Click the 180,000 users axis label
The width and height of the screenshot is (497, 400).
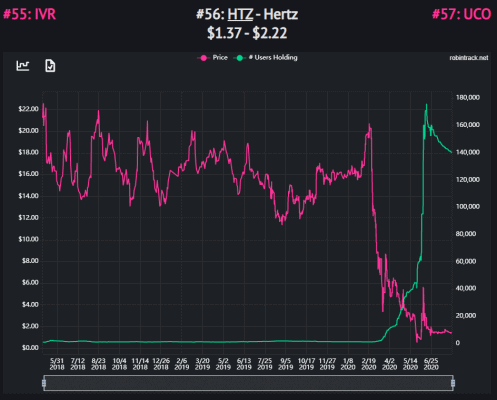point(468,98)
